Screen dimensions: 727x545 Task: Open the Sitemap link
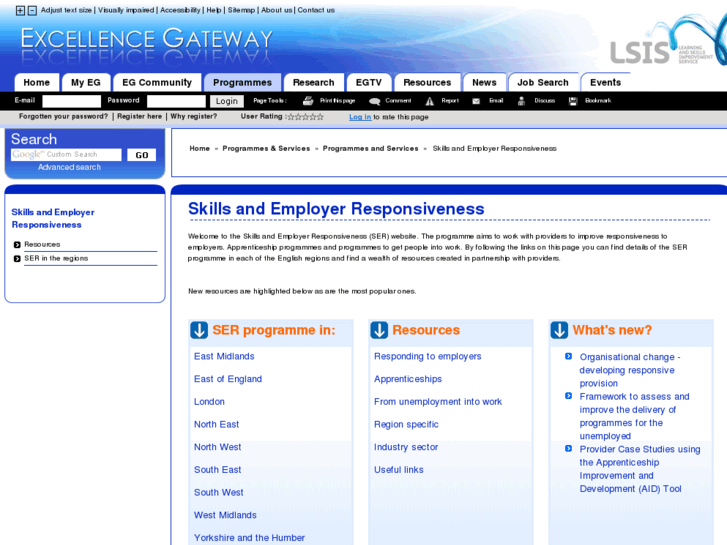pyautogui.click(x=242, y=10)
